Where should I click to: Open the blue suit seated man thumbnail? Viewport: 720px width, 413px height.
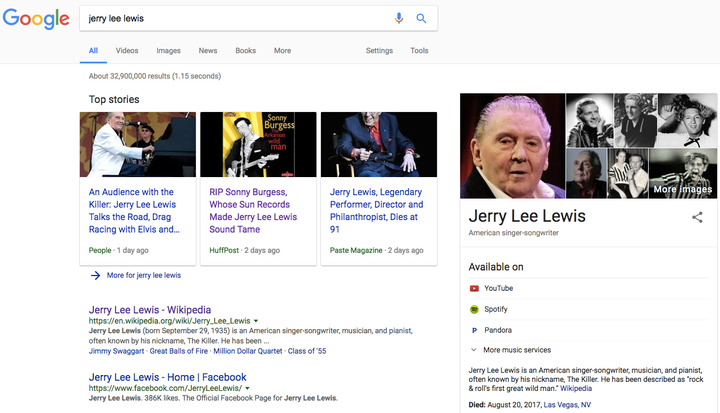[x=379, y=144]
